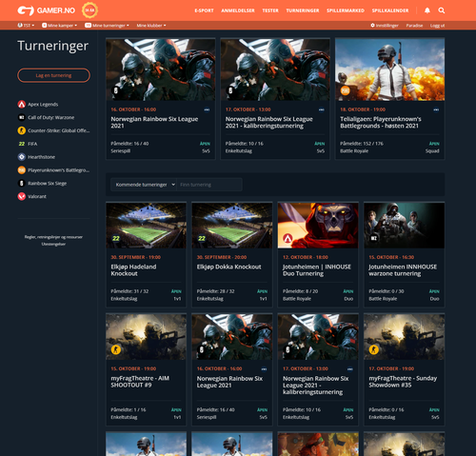Click the small badge beside 17. OKTOBER - 13:00 in the top featured card
The height and width of the screenshot is (456, 476).
tap(322, 109)
